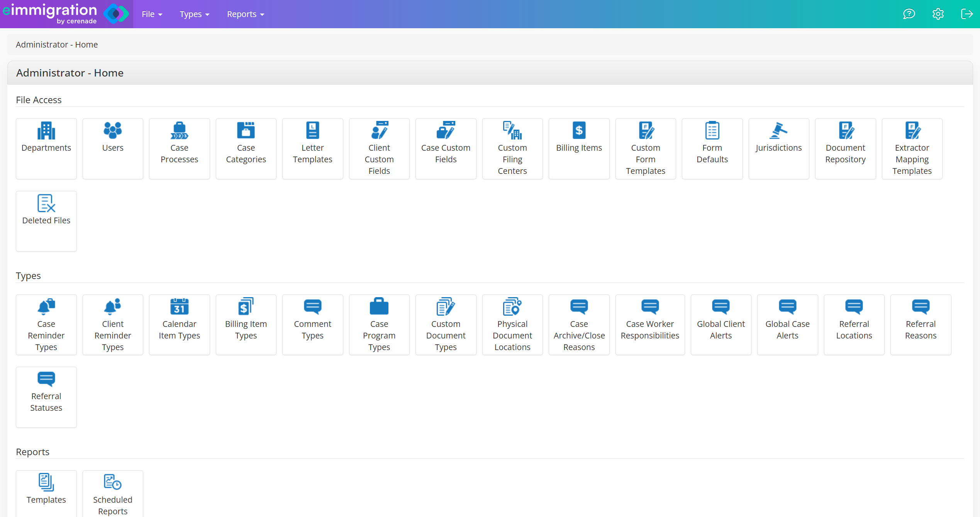
Task: Expand the Types dropdown menu
Action: click(x=194, y=14)
